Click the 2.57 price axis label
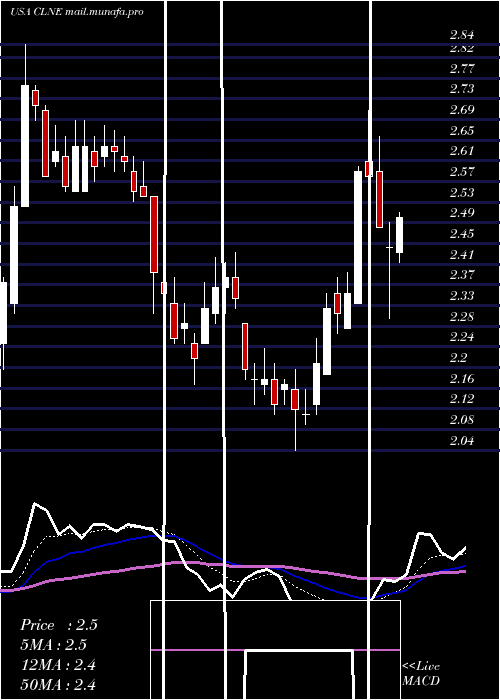 [462, 172]
